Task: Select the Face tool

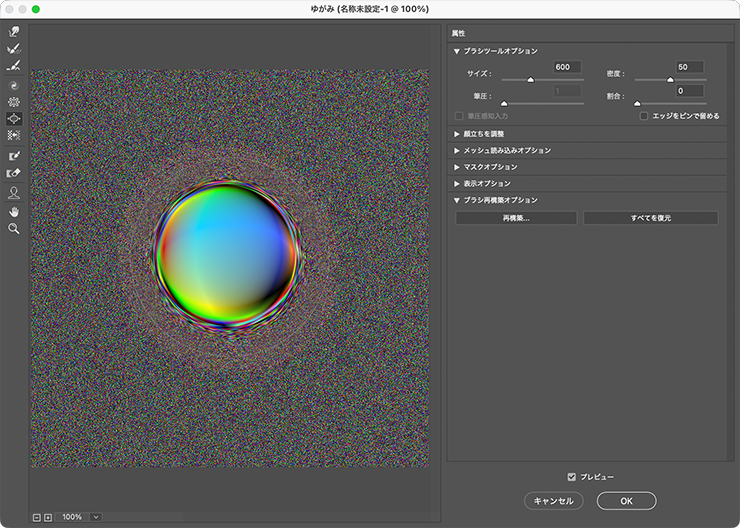Action: [x=14, y=193]
